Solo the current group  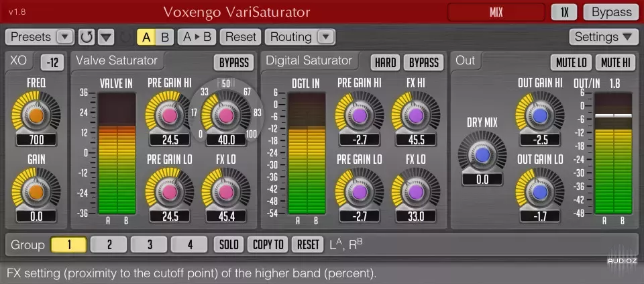pyautogui.click(x=228, y=244)
